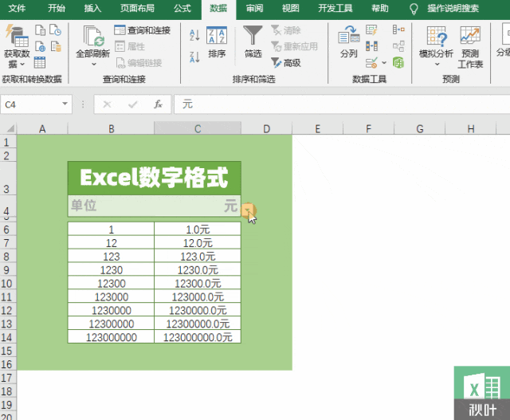Click the cell labeled 单位
Viewport: 510px width, 420px height.
tap(111, 206)
